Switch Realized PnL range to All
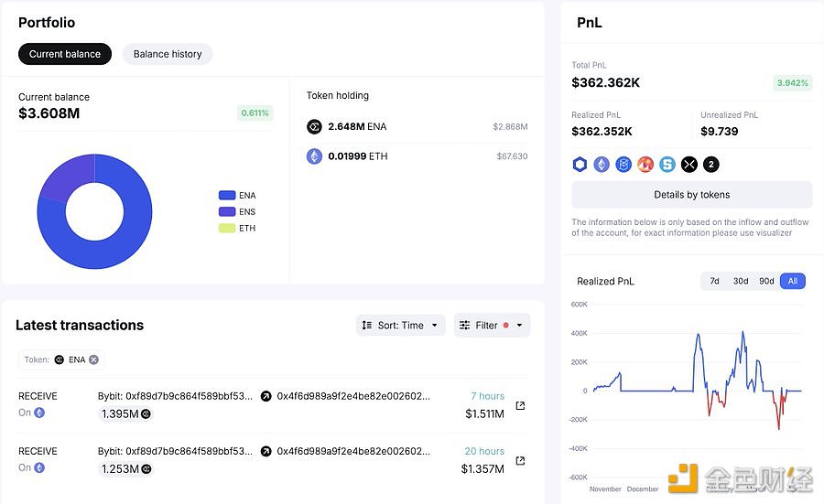 (x=793, y=281)
